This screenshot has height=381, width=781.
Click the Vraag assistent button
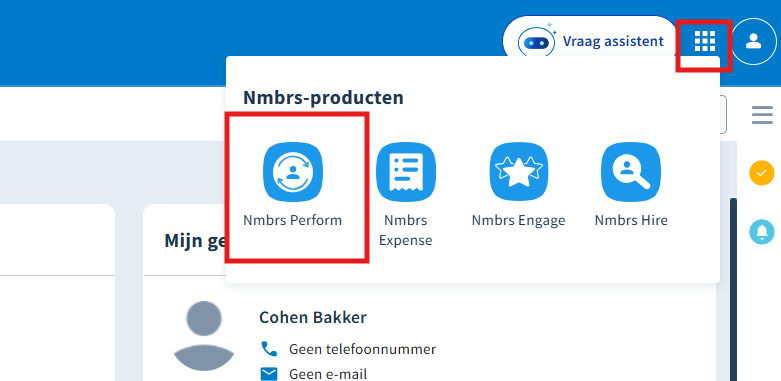click(590, 41)
